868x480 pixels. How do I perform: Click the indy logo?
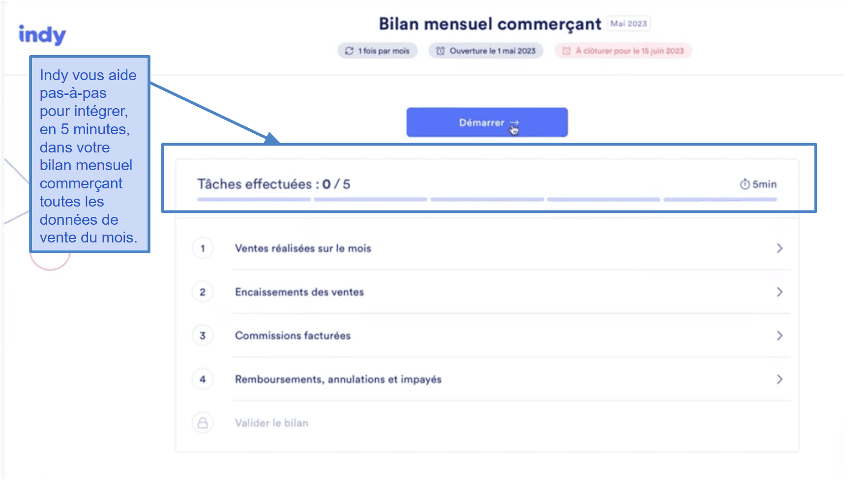42,35
